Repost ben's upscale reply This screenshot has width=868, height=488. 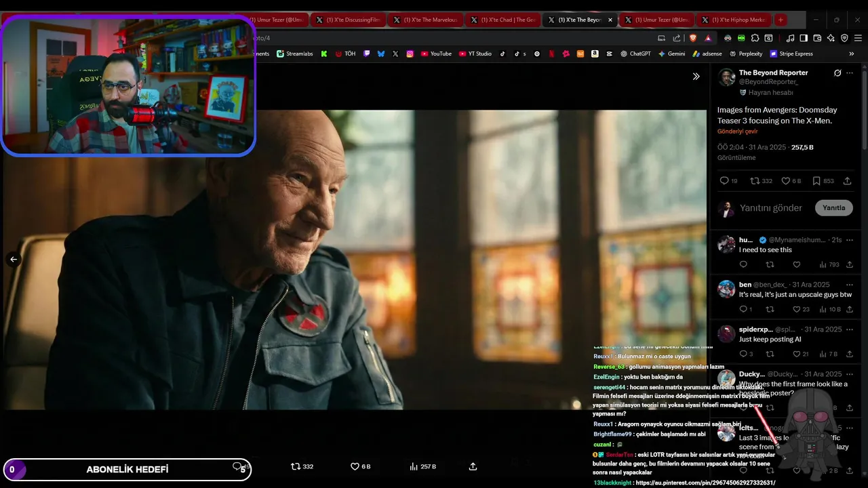coord(770,309)
